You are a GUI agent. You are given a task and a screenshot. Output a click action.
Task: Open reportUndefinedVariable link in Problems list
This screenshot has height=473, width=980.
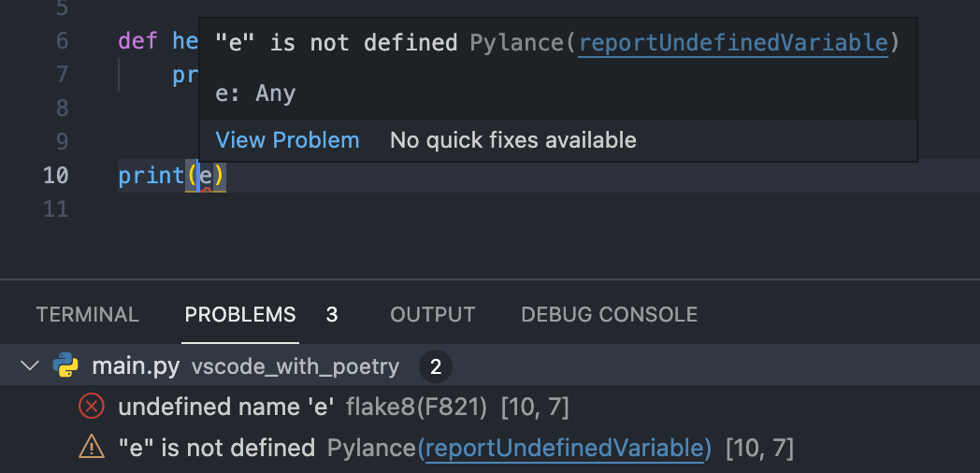coord(565,448)
